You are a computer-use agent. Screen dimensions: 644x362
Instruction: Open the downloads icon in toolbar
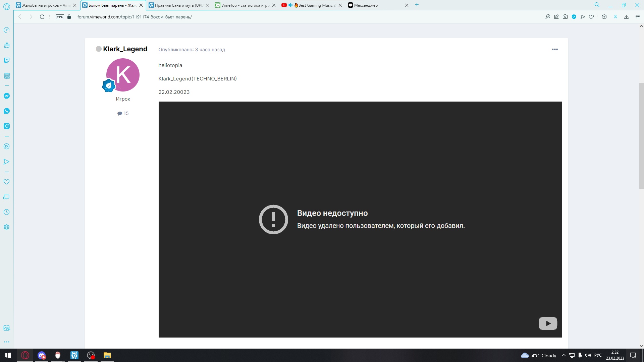tap(626, 17)
